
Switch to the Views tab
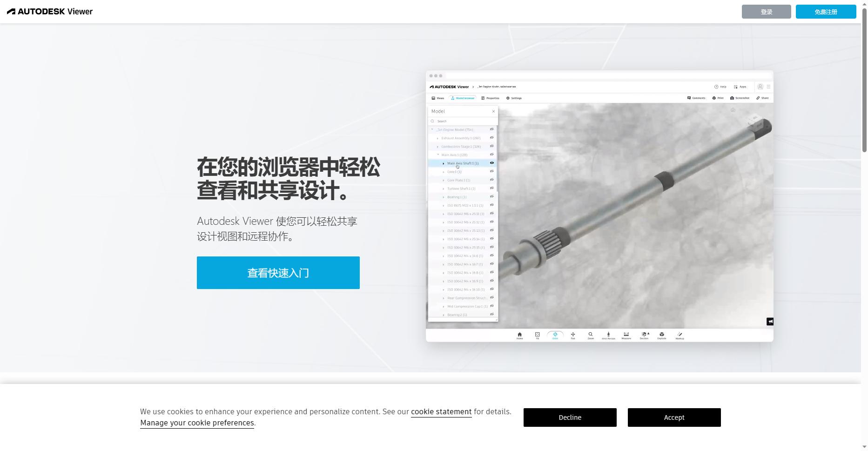pos(437,98)
